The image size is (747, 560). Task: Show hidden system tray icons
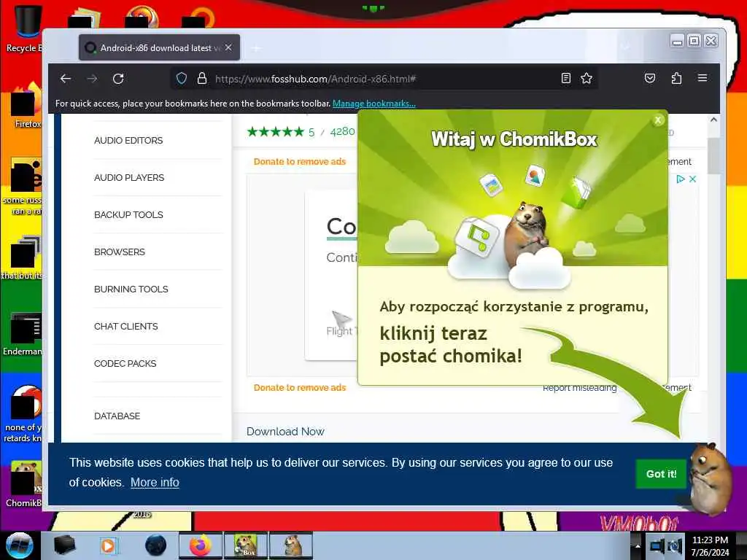click(638, 545)
